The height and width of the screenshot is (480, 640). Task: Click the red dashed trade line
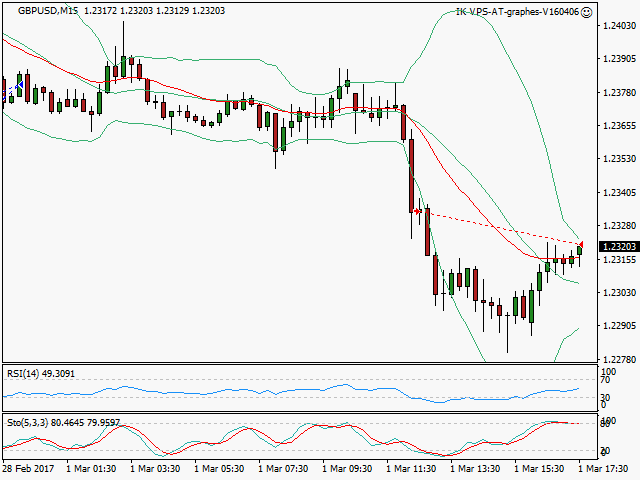coord(500,227)
